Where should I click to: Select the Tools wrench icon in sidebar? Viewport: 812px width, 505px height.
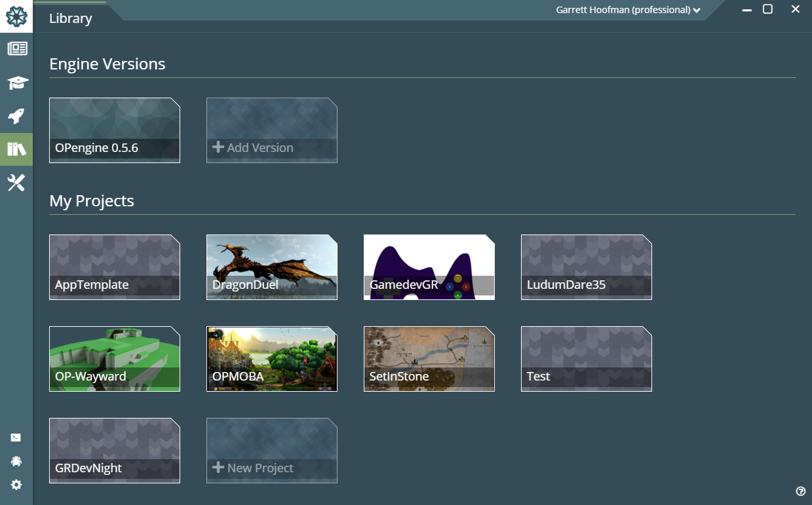16,183
